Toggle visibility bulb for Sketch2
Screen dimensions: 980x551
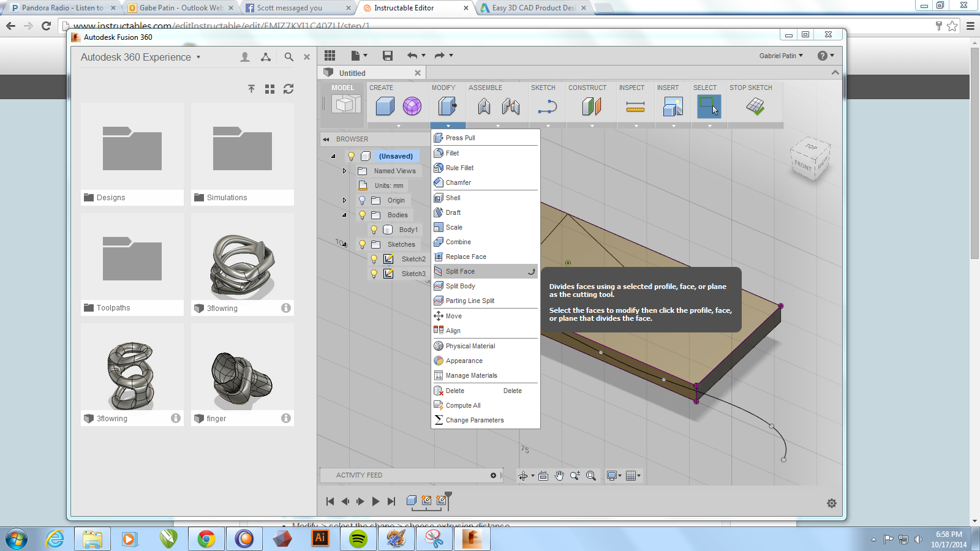click(x=374, y=259)
